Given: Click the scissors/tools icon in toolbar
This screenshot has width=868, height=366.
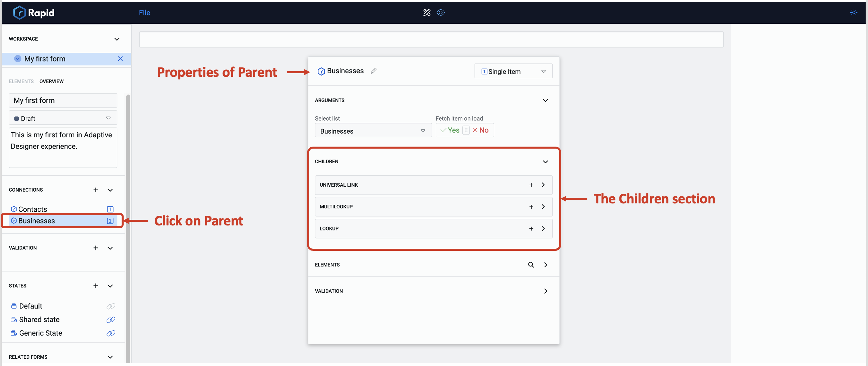Looking at the screenshot, I should [x=426, y=12].
